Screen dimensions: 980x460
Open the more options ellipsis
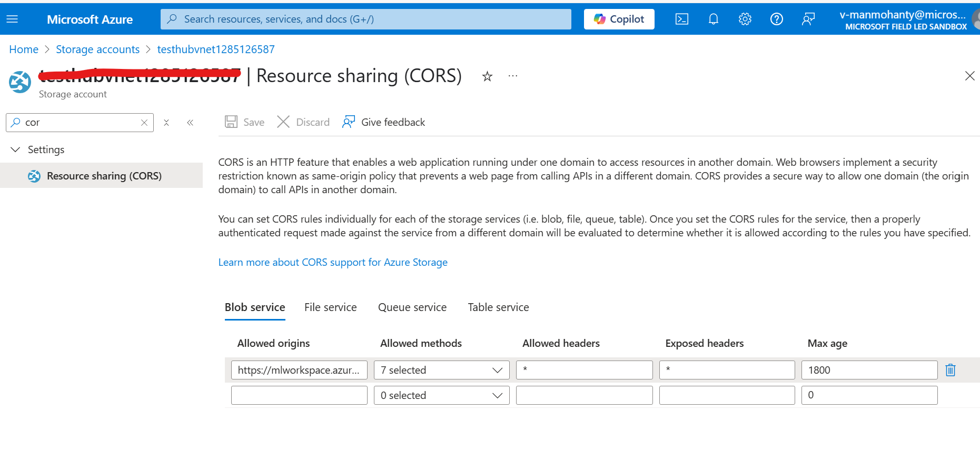[512, 76]
